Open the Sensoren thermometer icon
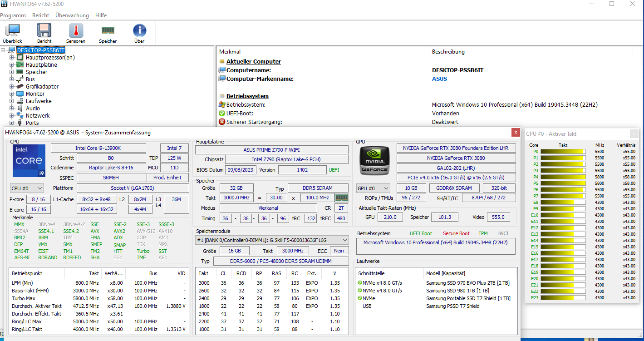The height and width of the screenshot is (341, 644). click(x=76, y=30)
